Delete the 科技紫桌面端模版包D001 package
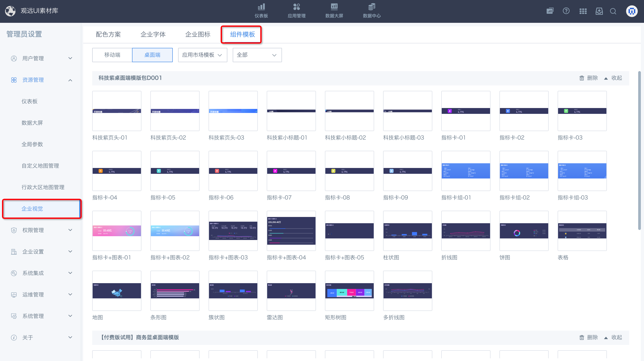 tap(589, 78)
